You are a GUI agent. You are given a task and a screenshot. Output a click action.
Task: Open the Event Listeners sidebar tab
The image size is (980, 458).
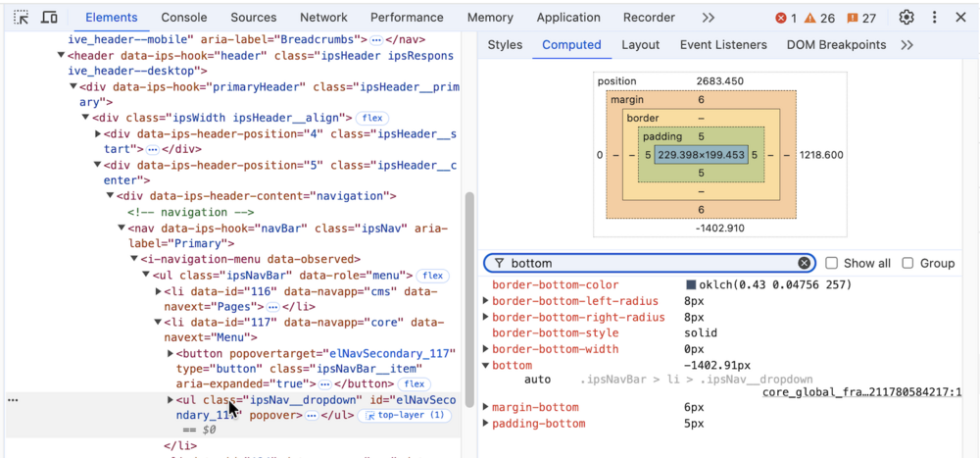723,45
